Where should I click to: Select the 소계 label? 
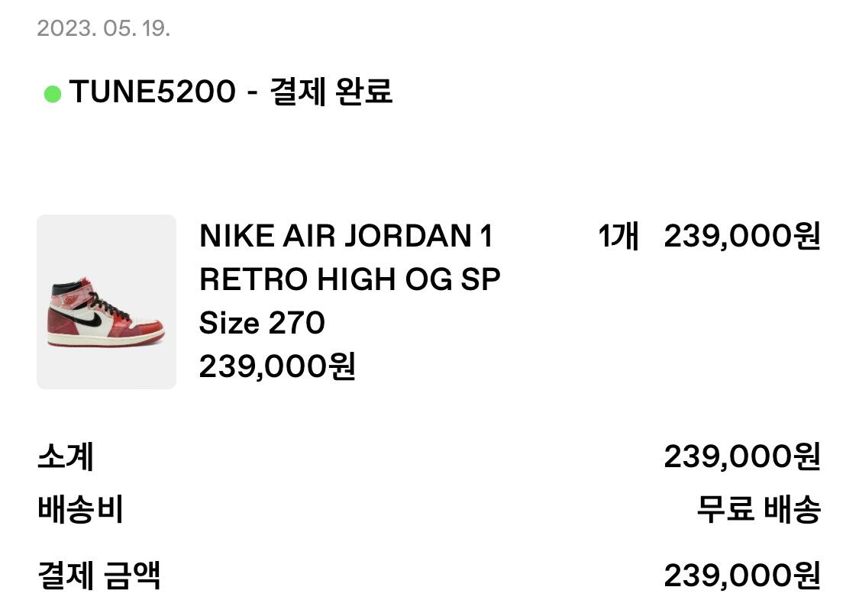point(66,457)
